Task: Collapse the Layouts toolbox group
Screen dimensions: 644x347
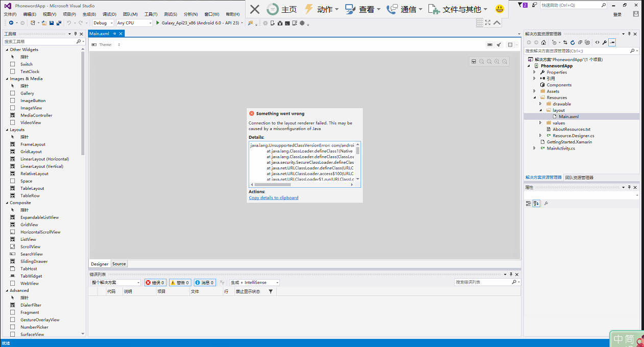Action: point(7,130)
